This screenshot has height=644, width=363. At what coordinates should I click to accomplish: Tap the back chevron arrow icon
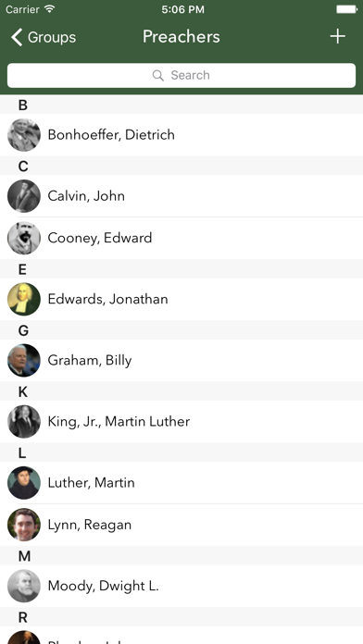16,37
